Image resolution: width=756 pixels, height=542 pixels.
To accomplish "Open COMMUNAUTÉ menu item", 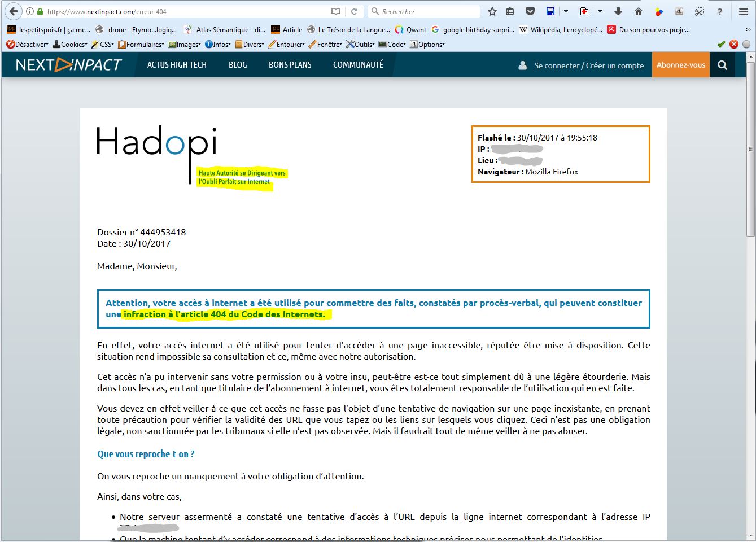I will point(358,65).
